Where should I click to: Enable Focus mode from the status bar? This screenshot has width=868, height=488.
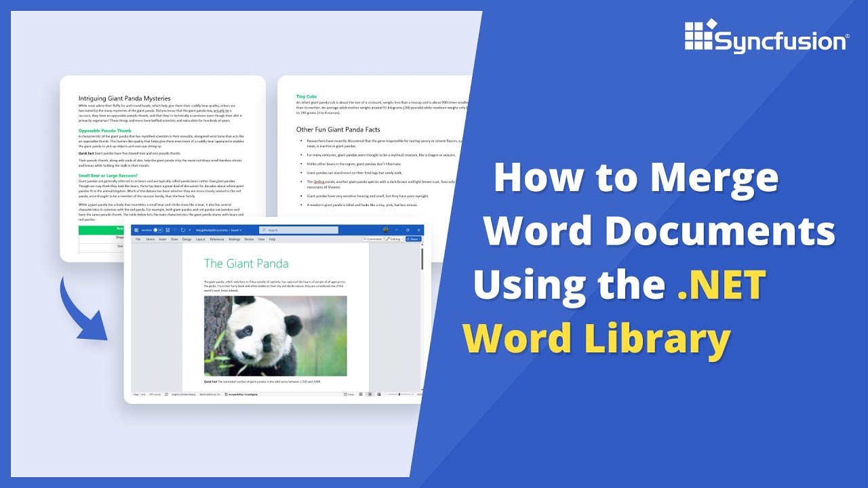(x=348, y=394)
